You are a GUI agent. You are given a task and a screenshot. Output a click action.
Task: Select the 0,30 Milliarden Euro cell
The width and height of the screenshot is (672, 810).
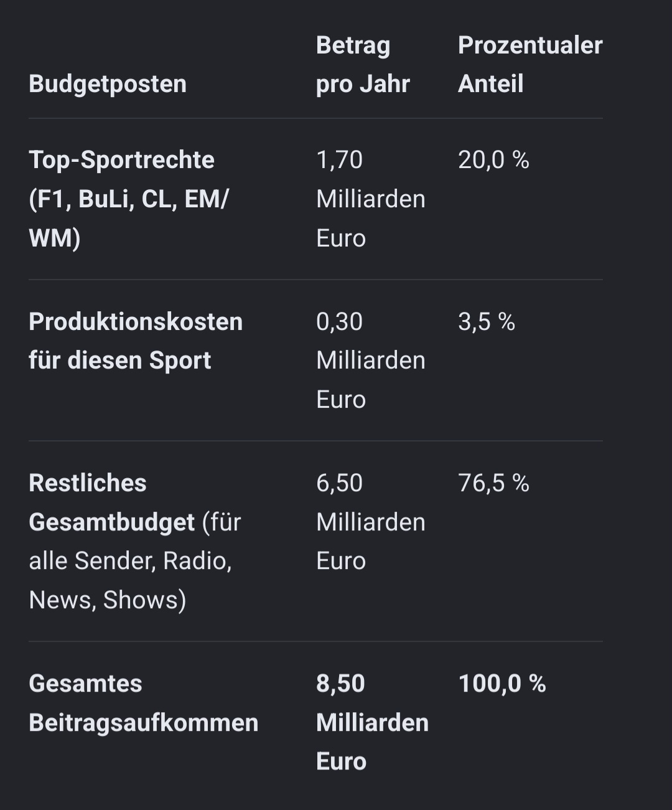[371, 360]
